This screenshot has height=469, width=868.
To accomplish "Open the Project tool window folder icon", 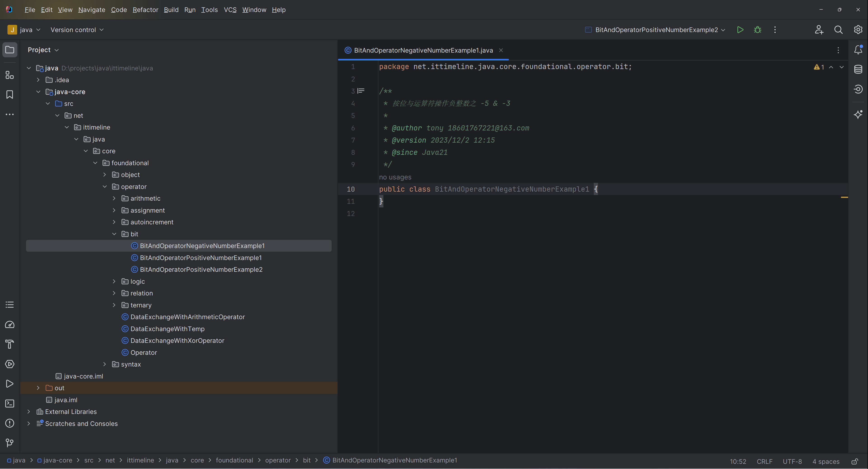I will point(10,50).
